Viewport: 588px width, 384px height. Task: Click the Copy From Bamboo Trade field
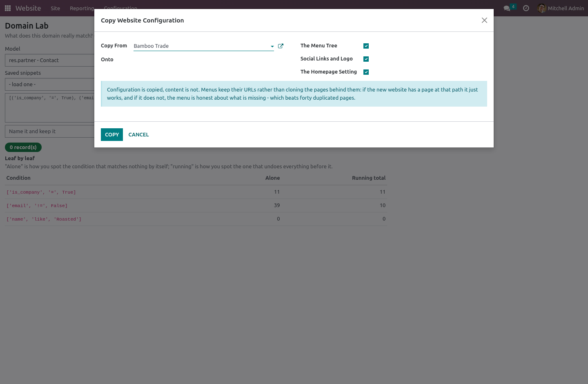click(x=204, y=46)
